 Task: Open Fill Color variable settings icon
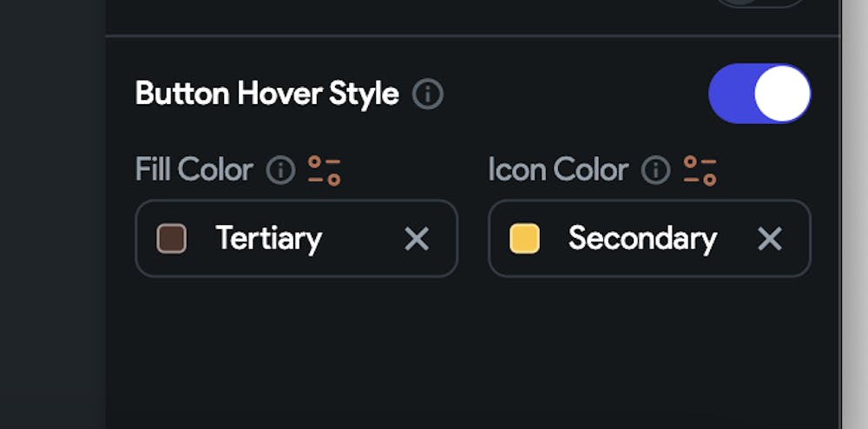(325, 170)
